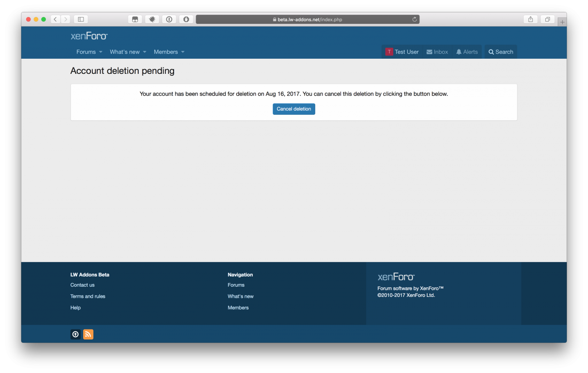Open the Terms and rules footer link
Image resolution: width=588 pixels, height=373 pixels.
(88, 296)
